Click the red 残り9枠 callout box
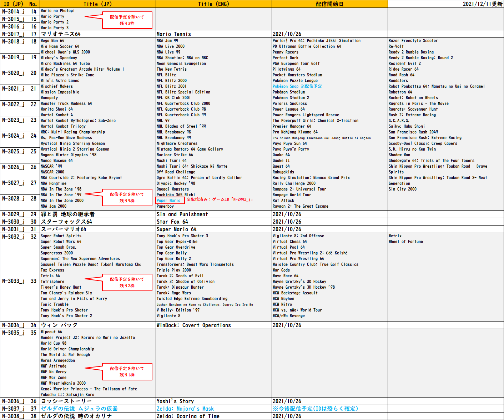The width and height of the screenshot is (504, 420). [x=127, y=197]
